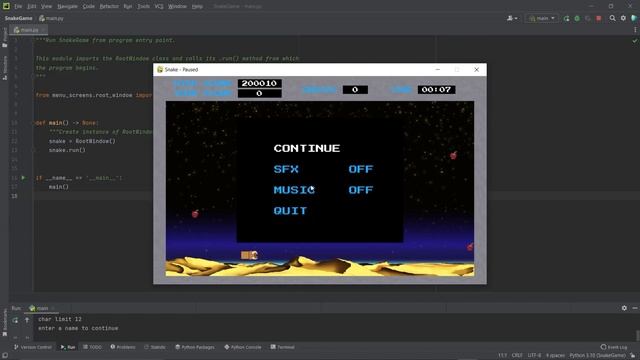Click the PyCharm app icon in title bar
This screenshot has height=360, width=640.
tap(6, 6)
